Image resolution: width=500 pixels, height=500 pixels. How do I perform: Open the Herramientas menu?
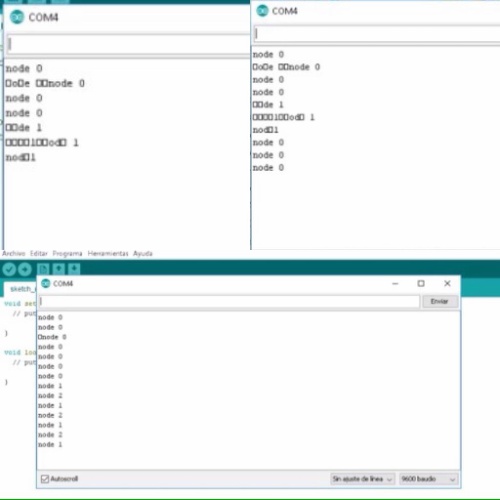coord(108,253)
